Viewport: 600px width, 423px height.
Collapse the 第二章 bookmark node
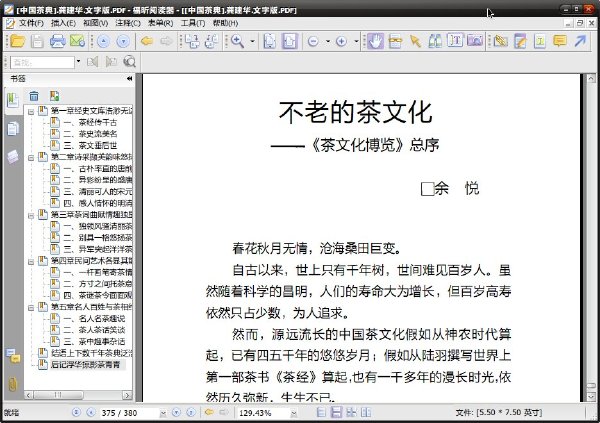pos(31,158)
